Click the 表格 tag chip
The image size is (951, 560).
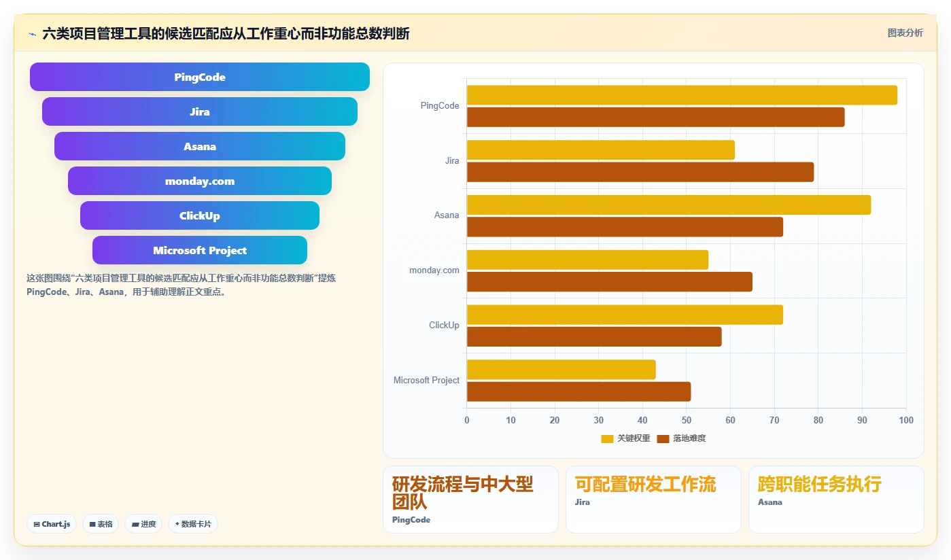pyautogui.click(x=101, y=524)
